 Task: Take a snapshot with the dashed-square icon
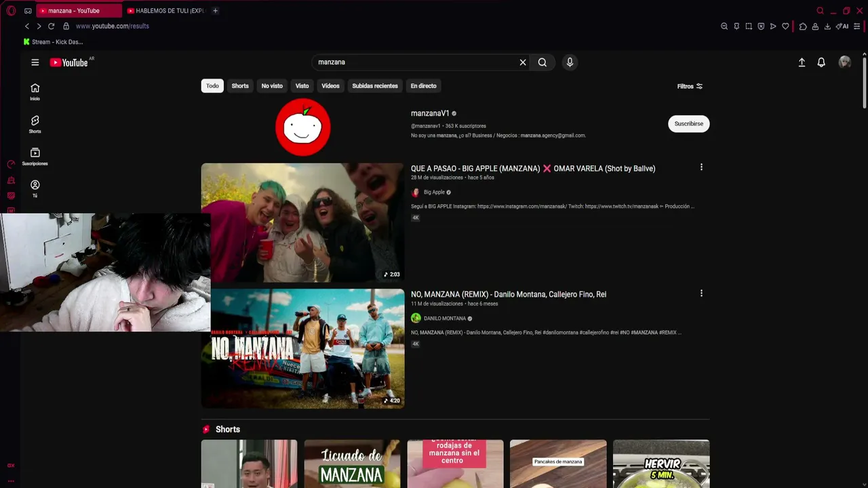pos(749,26)
